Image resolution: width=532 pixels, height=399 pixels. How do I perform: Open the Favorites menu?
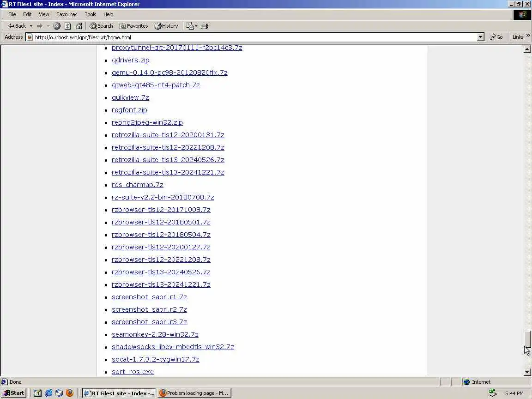click(66, 14)
